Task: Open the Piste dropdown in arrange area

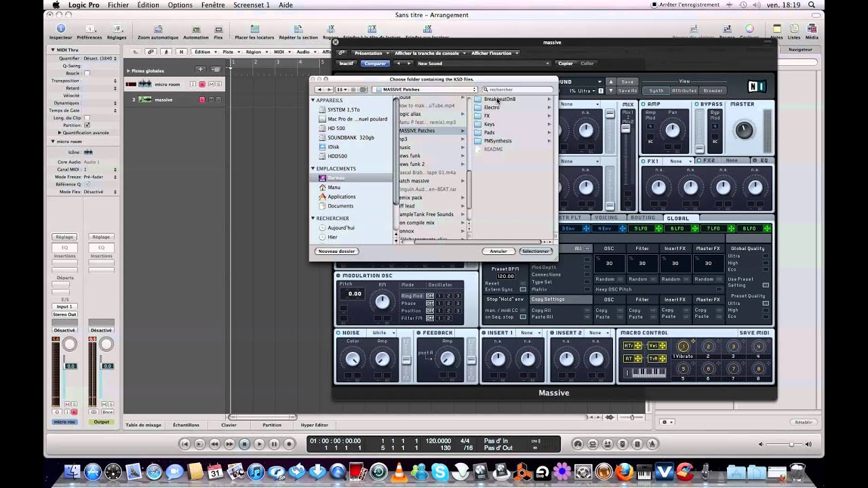Action: tap(230, 52)
